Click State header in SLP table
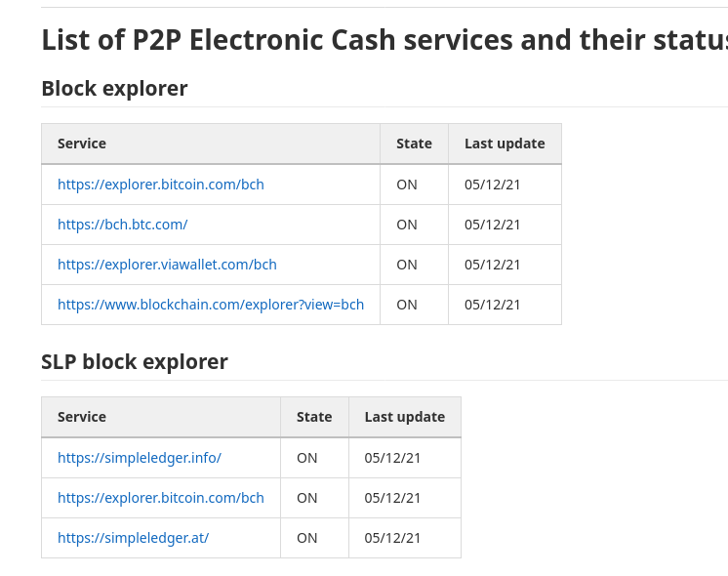This screenshot has width=728, height=576. click(314, 417)
